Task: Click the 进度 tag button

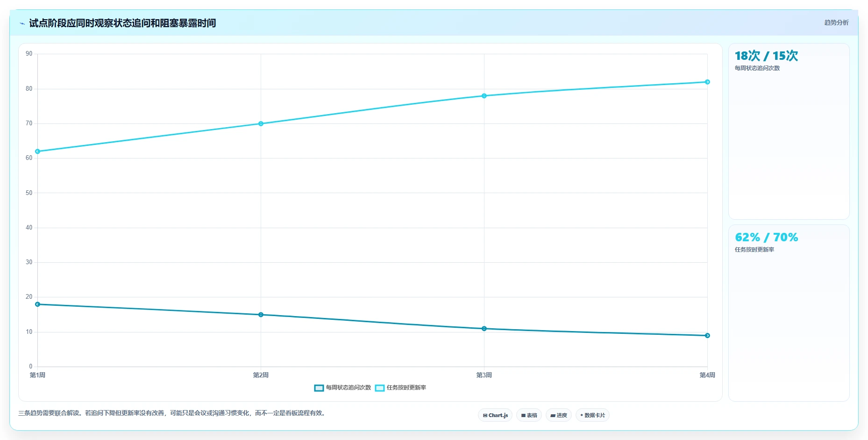Action: (x=559, y=415)
